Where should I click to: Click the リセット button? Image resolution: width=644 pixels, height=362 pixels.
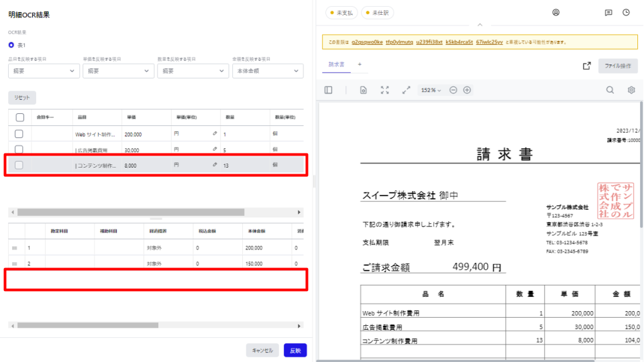[x=22, y=98]
